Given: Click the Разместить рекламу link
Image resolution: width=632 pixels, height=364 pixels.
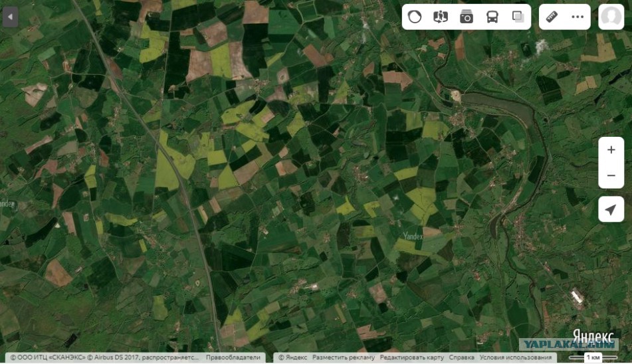Looking at the screenshot, I should point(344,357).
